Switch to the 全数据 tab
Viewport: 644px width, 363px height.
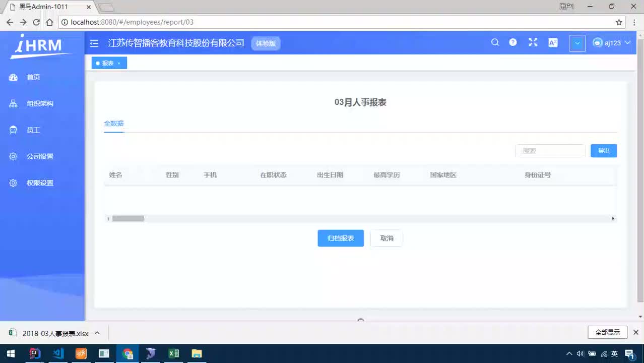coord(114,124)
